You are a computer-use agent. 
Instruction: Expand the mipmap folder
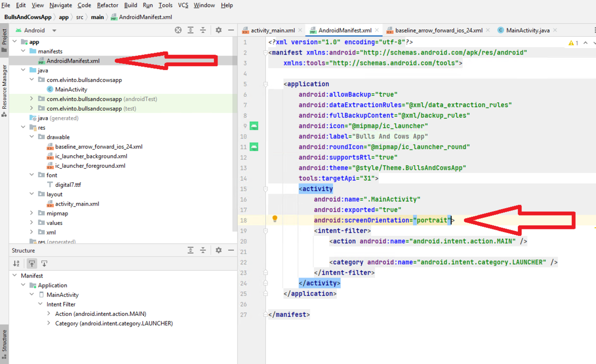[x=32, y=214]
